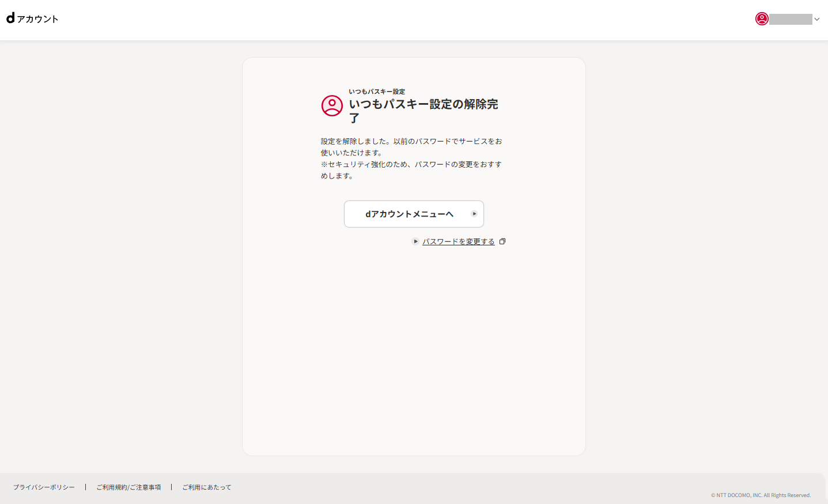The image size is (828, 504).
Task: Click the small いつもパスキー設定 label
Action: [x=377, y=92]
